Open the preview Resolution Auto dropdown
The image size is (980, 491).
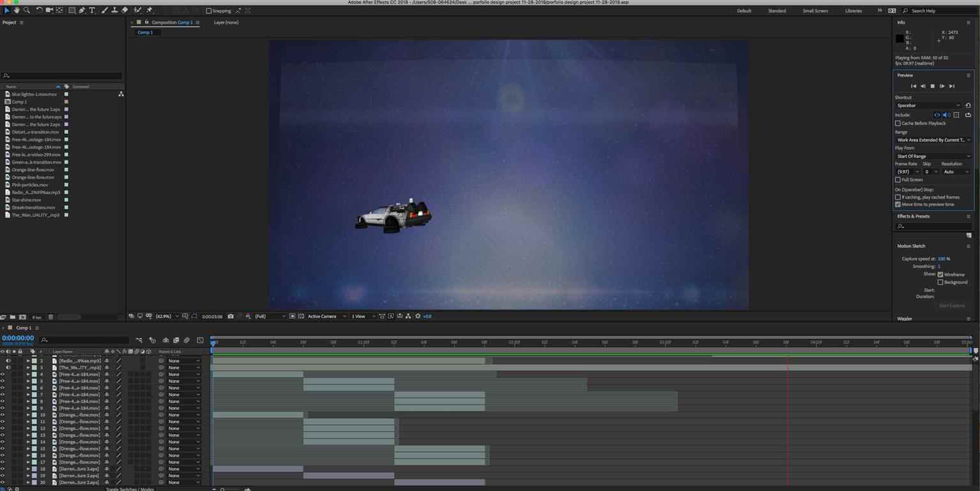click(x=956, y=172)
